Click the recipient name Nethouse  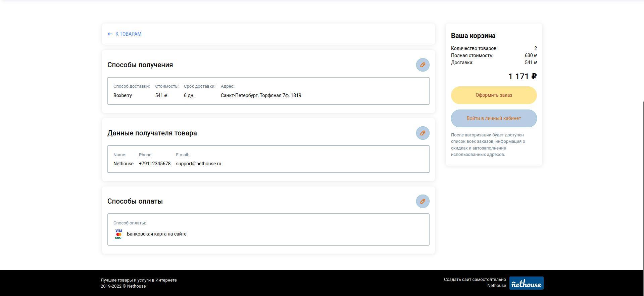[123, 164]
